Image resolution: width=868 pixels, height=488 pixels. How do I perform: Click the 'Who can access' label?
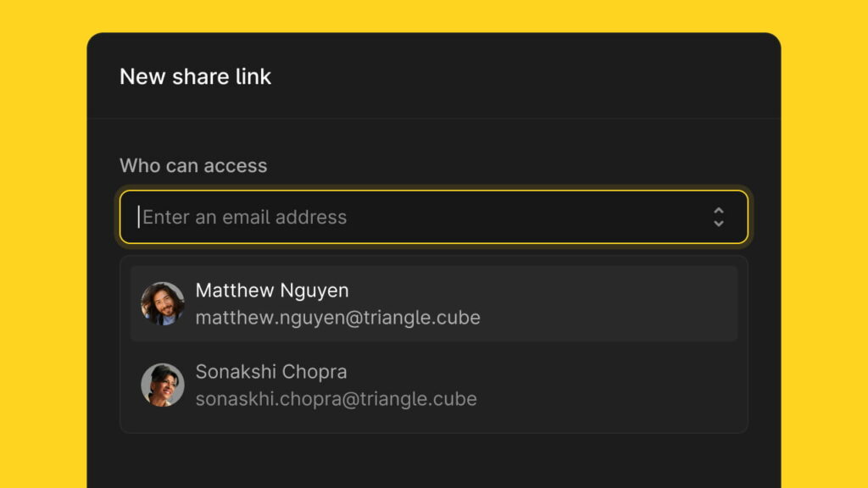pos(193,165)
